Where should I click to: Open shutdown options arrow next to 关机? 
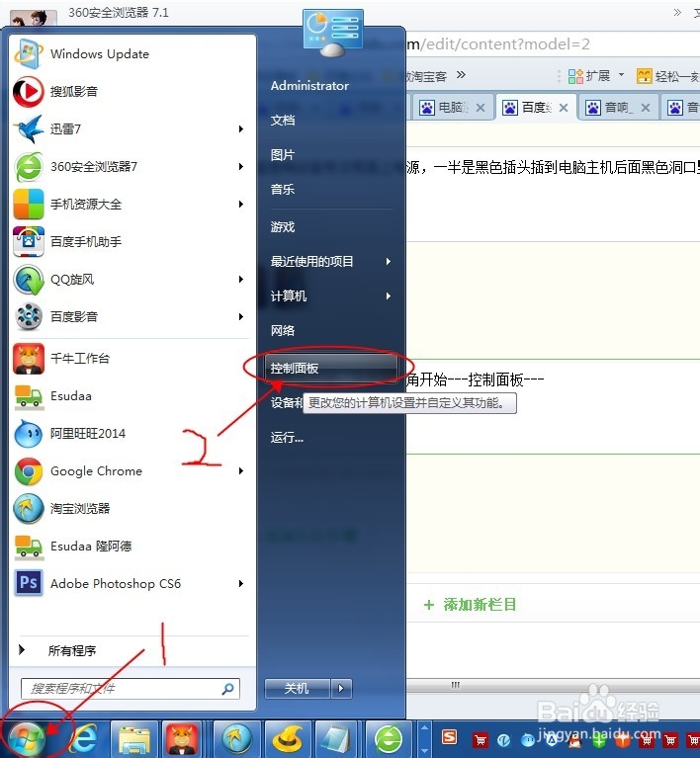coord(341,689)
